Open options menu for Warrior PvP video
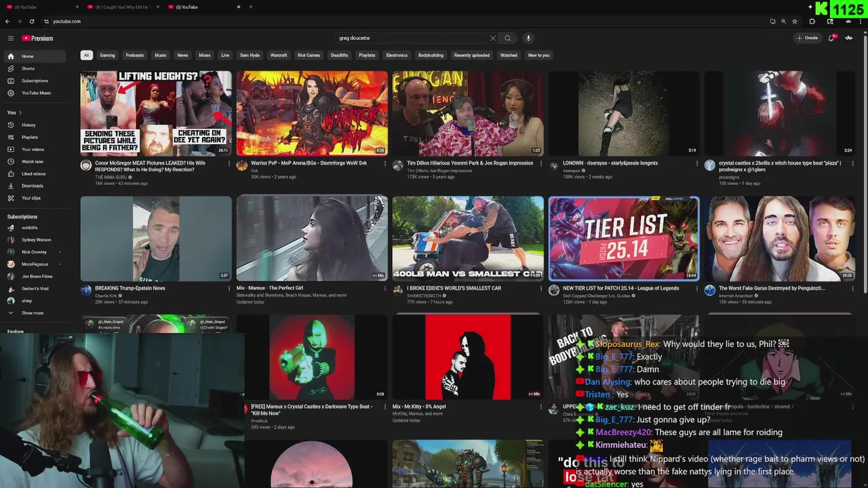Image resolution: width=868 pixels, height=488 pixels. coord(384,163)
